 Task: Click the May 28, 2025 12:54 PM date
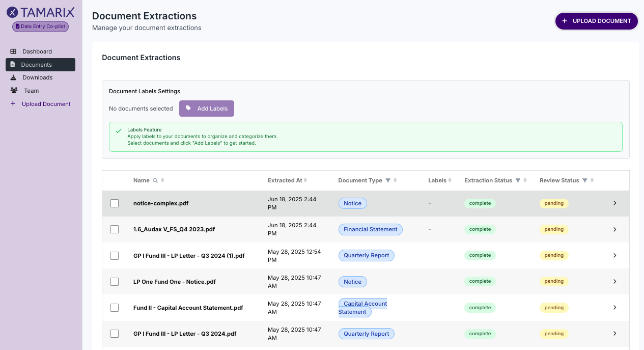tap(294, 256)
